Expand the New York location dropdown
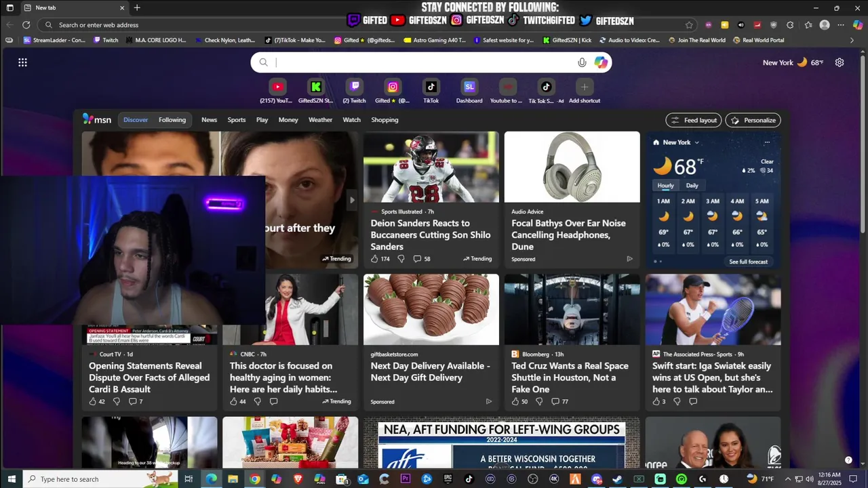This screenshot has width=868, height=488. click(696, 142)
